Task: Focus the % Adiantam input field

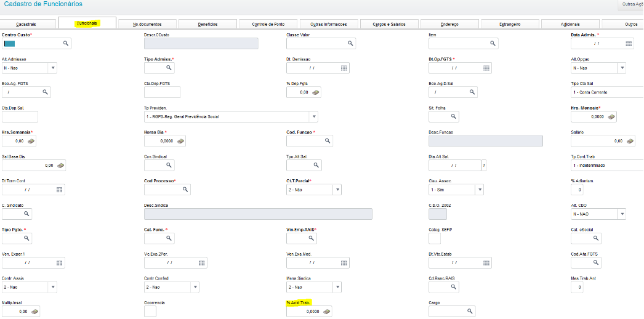Action: pyautogui.click(x=577, y=190)
